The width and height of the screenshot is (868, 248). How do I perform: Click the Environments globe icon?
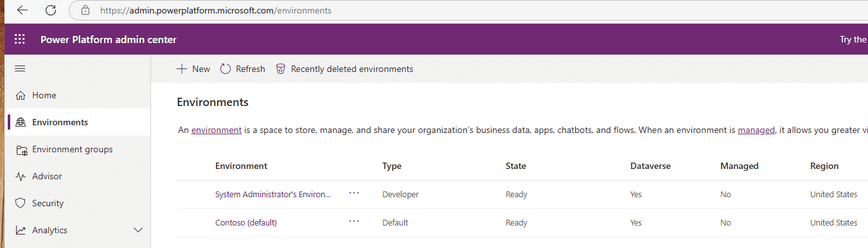[21, 122]
